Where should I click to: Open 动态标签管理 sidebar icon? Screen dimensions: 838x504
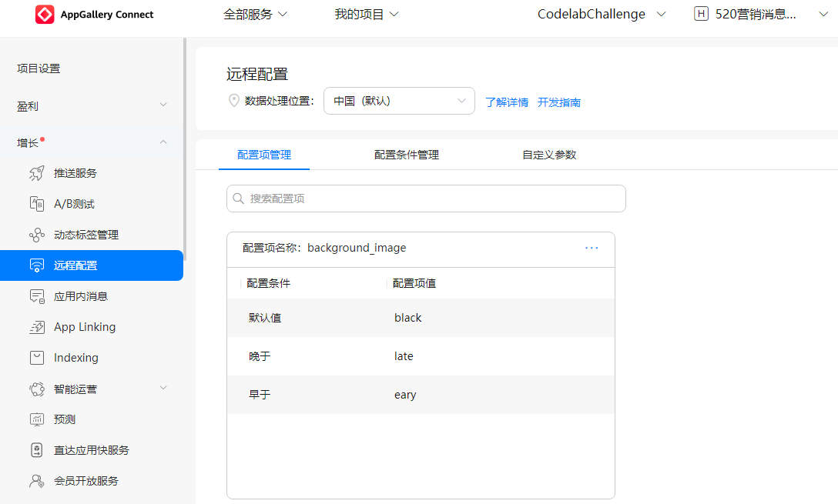[x=37, y=235]
